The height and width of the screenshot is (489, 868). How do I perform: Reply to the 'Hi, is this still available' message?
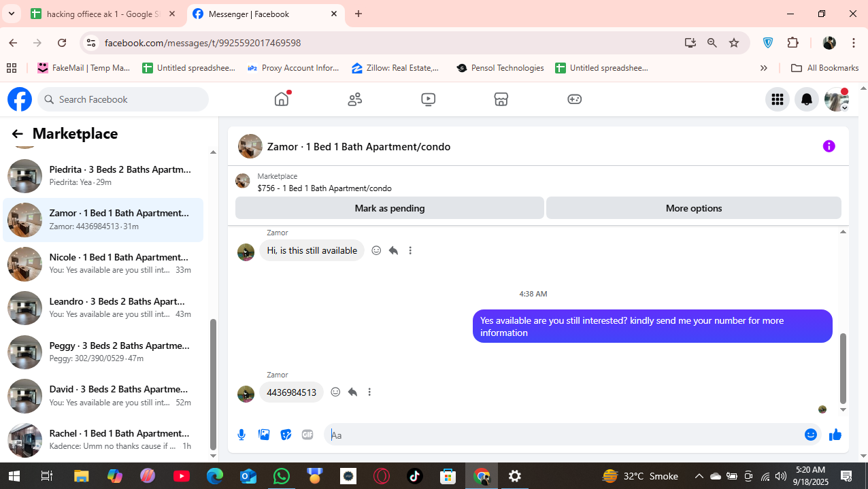393,250
